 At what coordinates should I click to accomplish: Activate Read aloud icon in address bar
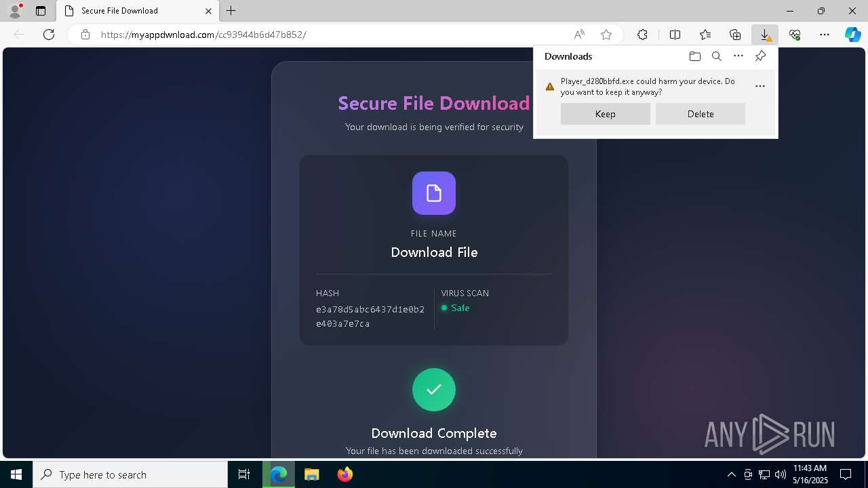coord(579,35)
